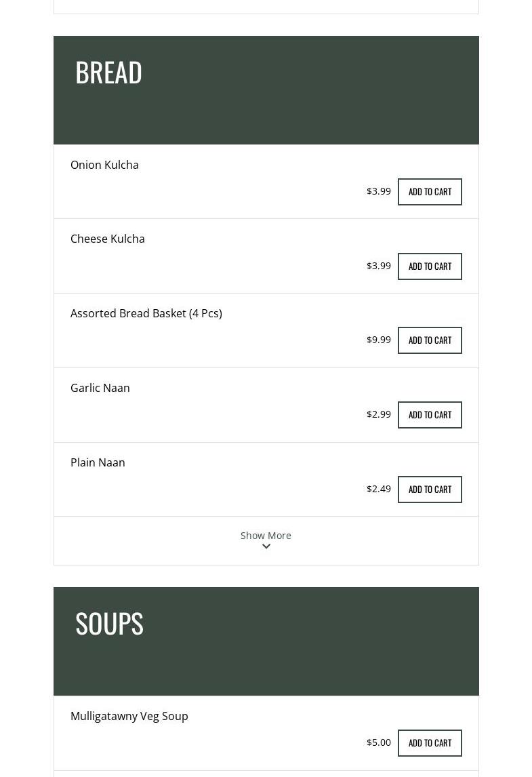
Task: Click the $2.49 Plain Naan price
Action: coord(379,489)
